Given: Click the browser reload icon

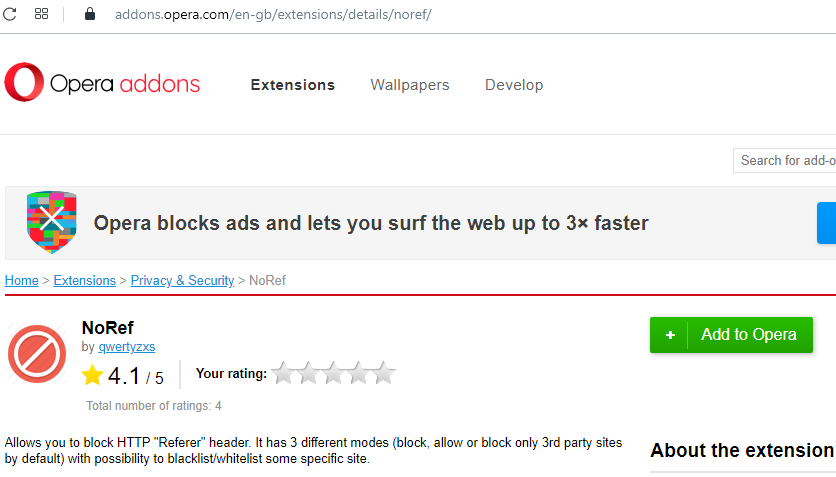Looking at the screenshot, I should [10, 14].
